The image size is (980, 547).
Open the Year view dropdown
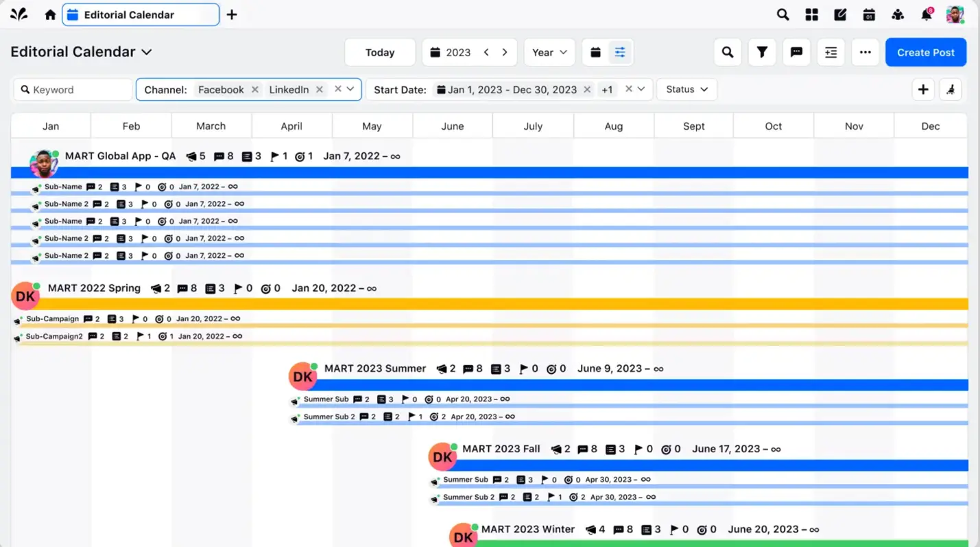click(x=549, y=52)
